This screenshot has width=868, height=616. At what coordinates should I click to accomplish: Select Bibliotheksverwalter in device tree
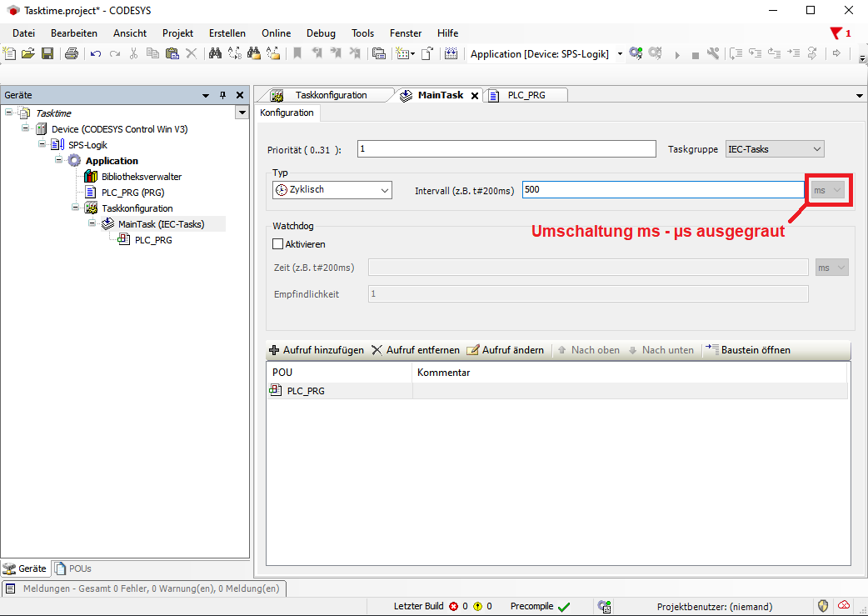click(x=141, y=177)
